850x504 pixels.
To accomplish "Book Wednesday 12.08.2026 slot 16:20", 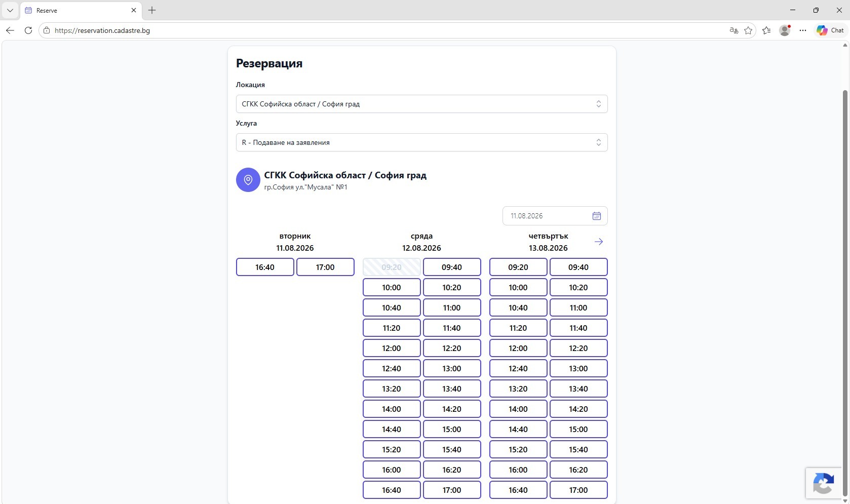I will pos(452,470).
